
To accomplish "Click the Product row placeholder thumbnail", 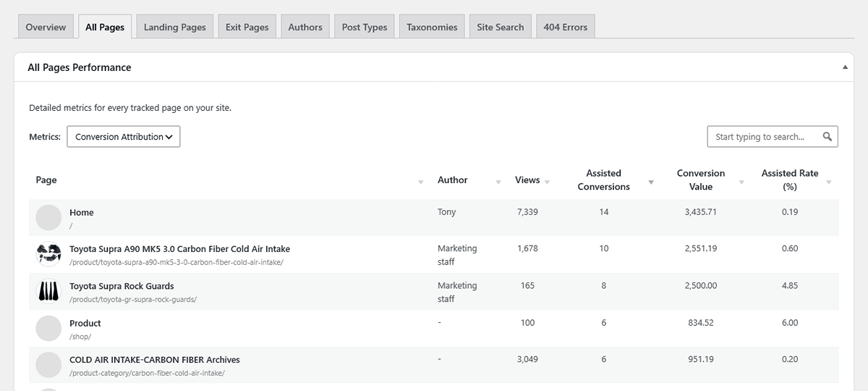I will tap(48, 328).
